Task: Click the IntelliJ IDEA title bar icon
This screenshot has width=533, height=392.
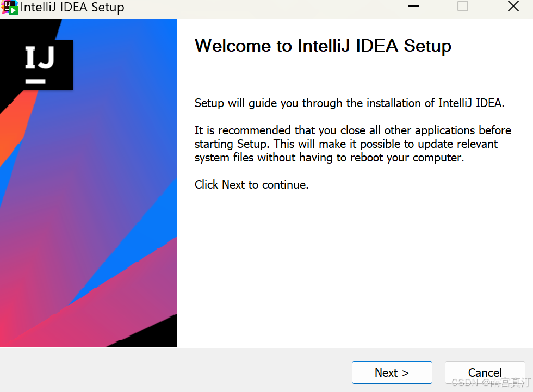Action: (9, 7)
